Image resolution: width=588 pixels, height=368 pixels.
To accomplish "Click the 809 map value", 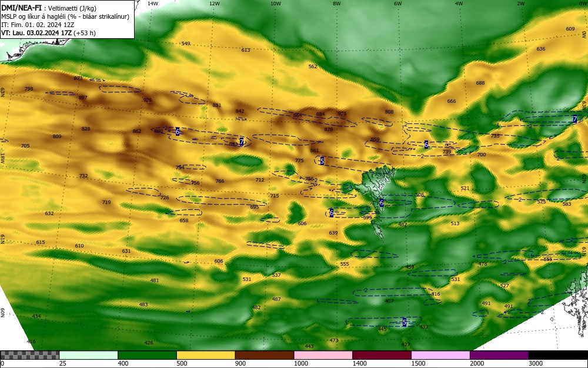I will click(x=57, y=136).
